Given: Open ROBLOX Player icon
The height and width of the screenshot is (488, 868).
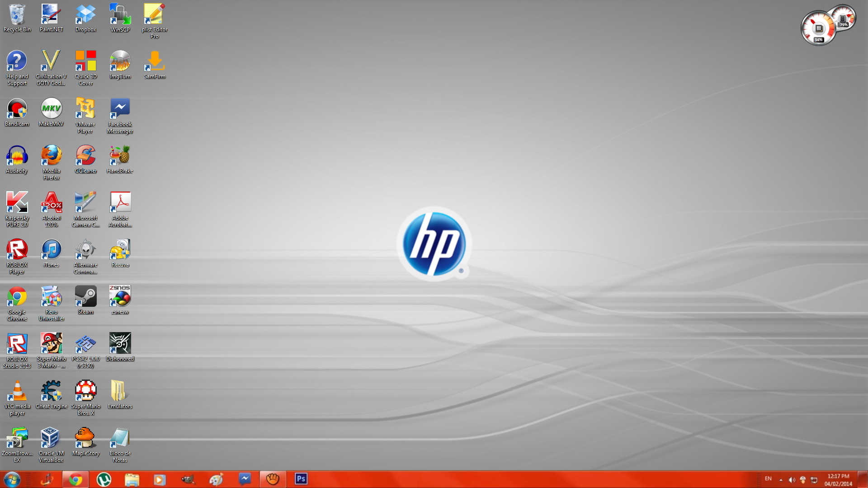Looking at the screenshot, I should (17, 257).
